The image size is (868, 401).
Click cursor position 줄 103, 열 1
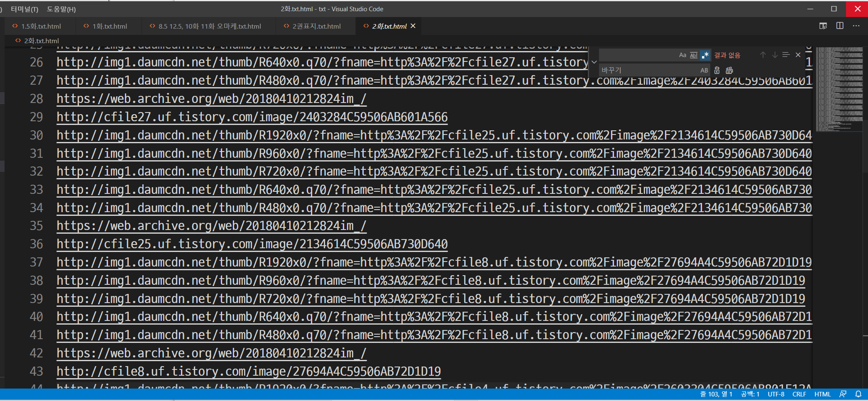pos(716,394)
